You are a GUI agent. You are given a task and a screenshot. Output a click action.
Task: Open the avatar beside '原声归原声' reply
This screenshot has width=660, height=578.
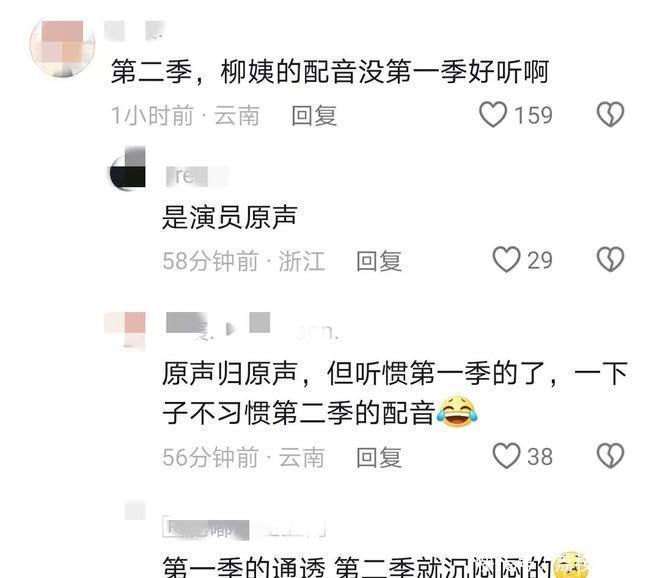[x=125, y=331]
